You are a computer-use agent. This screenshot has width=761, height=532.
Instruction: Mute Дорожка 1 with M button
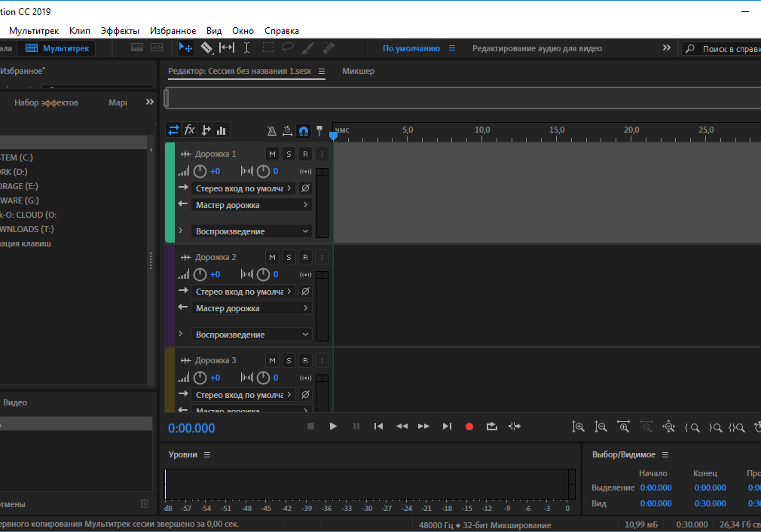click(272, 154)
